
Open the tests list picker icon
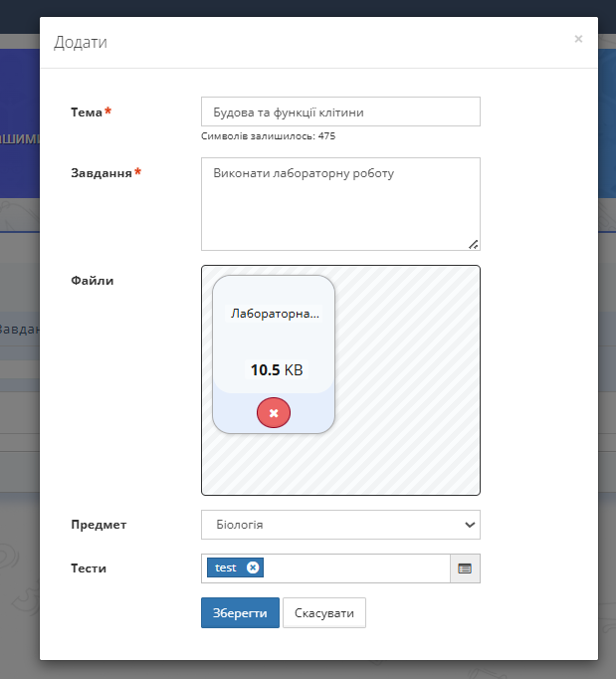click(x=465, y=568)
